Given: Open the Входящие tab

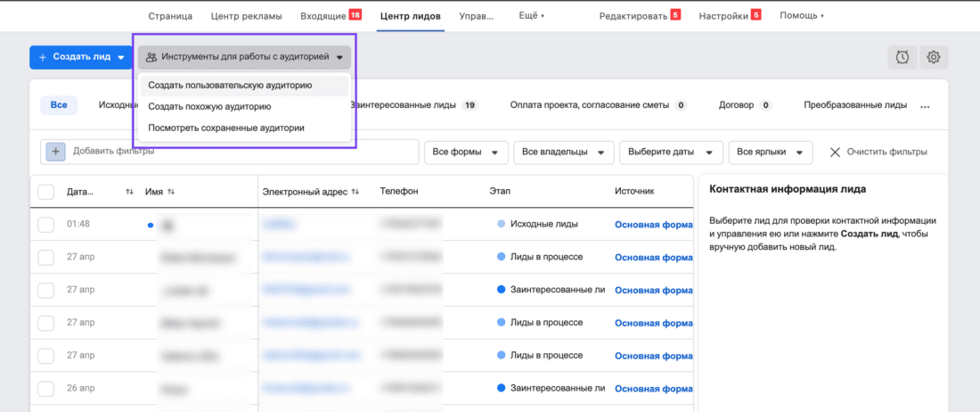Looking at the screenshot, I should [x=331, y=16].
